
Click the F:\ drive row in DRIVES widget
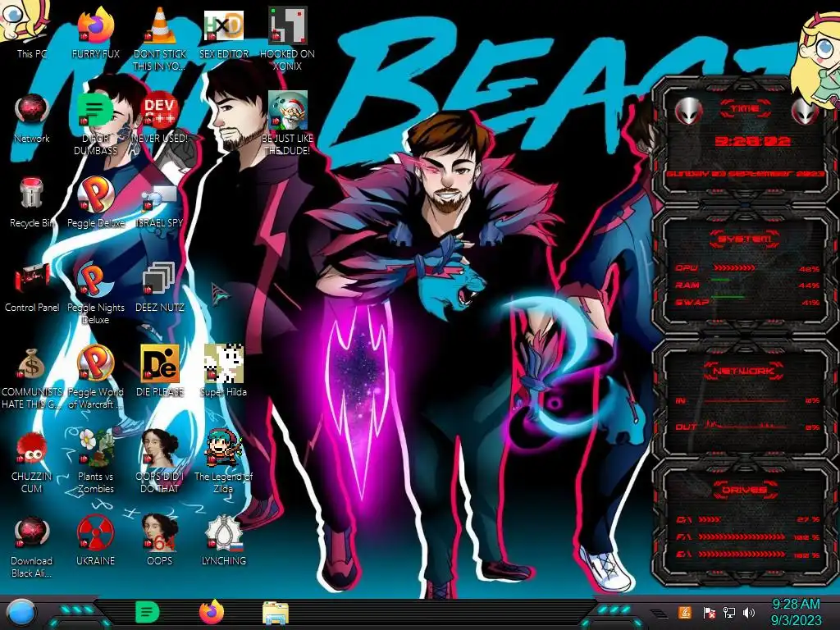748,536
